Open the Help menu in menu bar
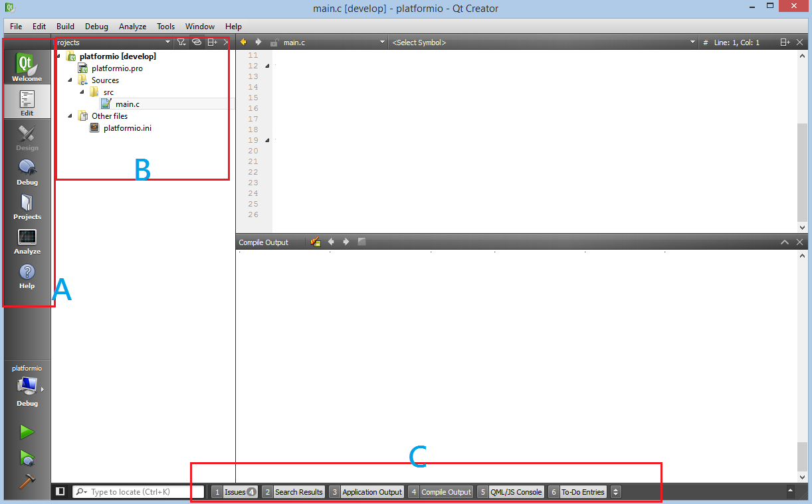The image size is (812, 504). pyautogui.click(x=233, y=27)
